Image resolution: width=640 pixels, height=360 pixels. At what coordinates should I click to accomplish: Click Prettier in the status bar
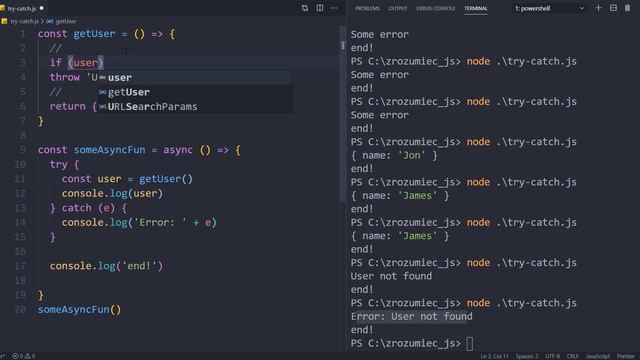625,356
